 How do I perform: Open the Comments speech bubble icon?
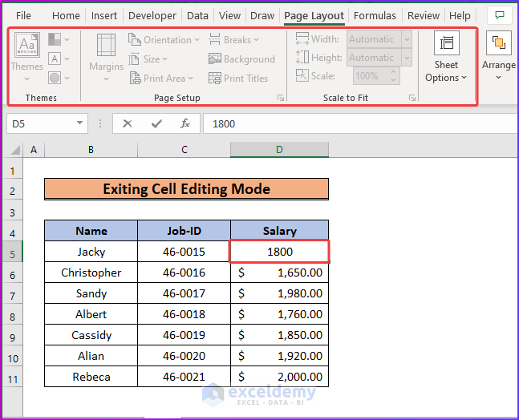[500, 15]
